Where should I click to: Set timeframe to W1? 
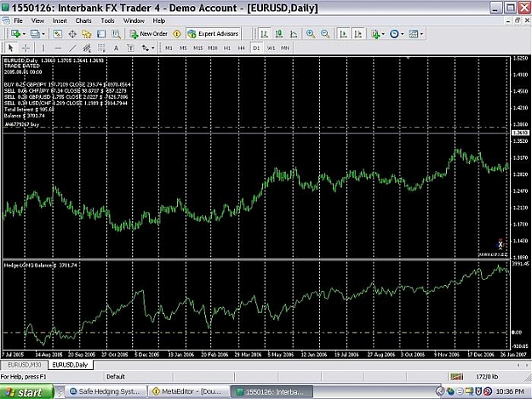click(x=271, y=48)
